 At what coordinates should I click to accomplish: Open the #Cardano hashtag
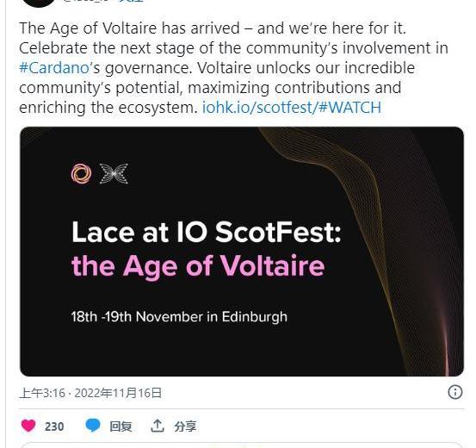click(x=54, y=67)
